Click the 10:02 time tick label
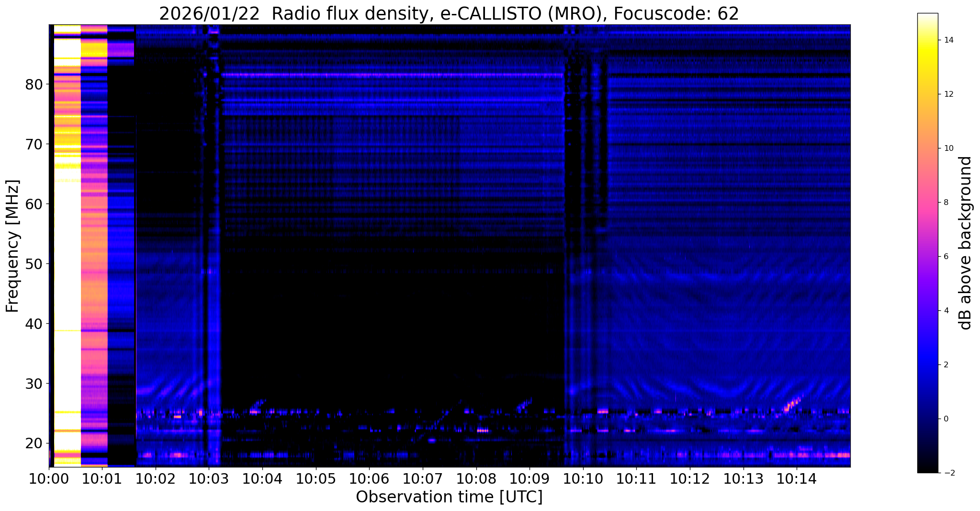Image resolution: width=980 pixels, height=511 pixels. [156, 479]
